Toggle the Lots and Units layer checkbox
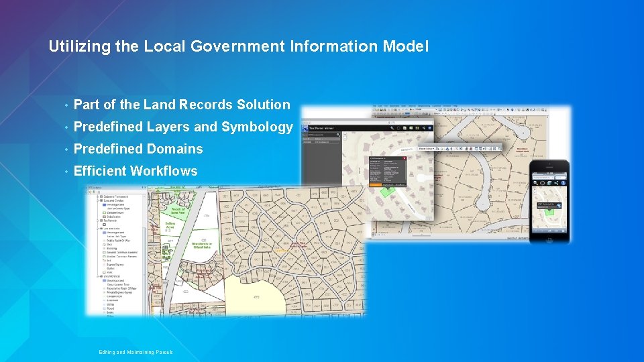The height and width of the screenshot is (362, 644). 101,229
